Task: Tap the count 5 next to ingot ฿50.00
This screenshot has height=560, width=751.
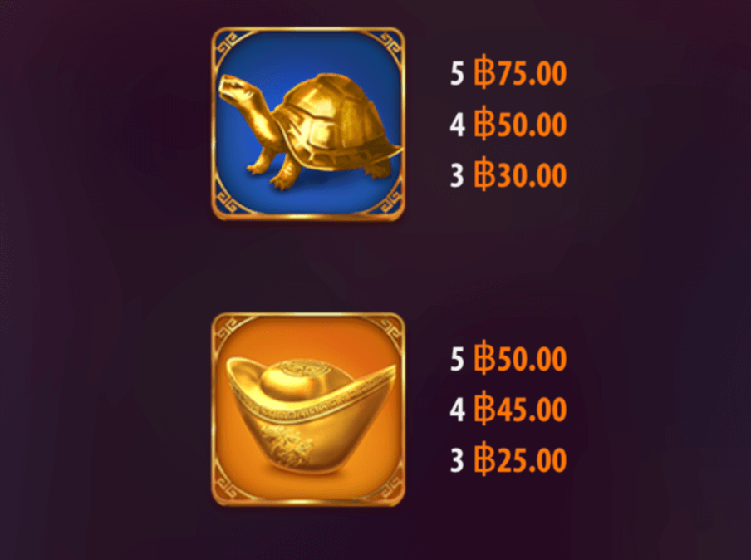Action: pos(458,360)
